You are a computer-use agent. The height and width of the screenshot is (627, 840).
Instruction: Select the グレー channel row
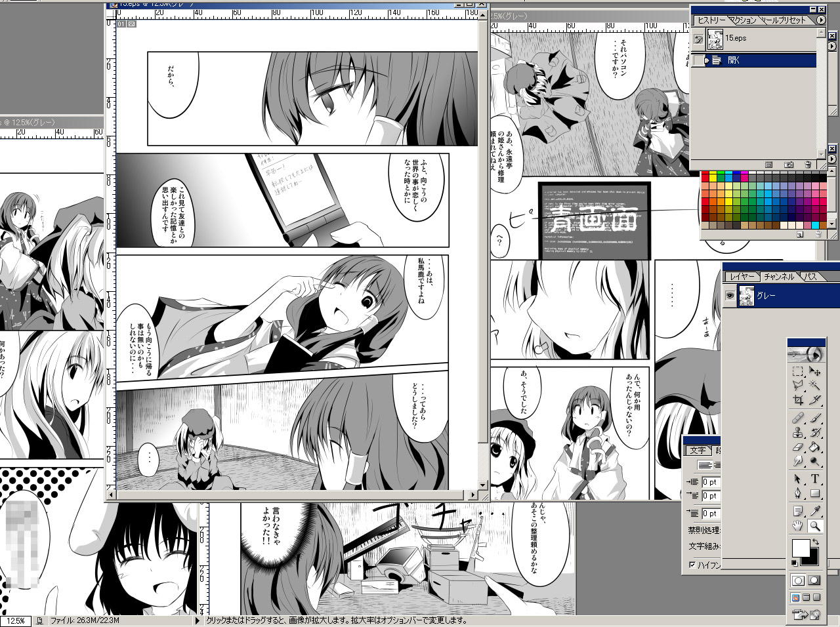coord(781,296)
